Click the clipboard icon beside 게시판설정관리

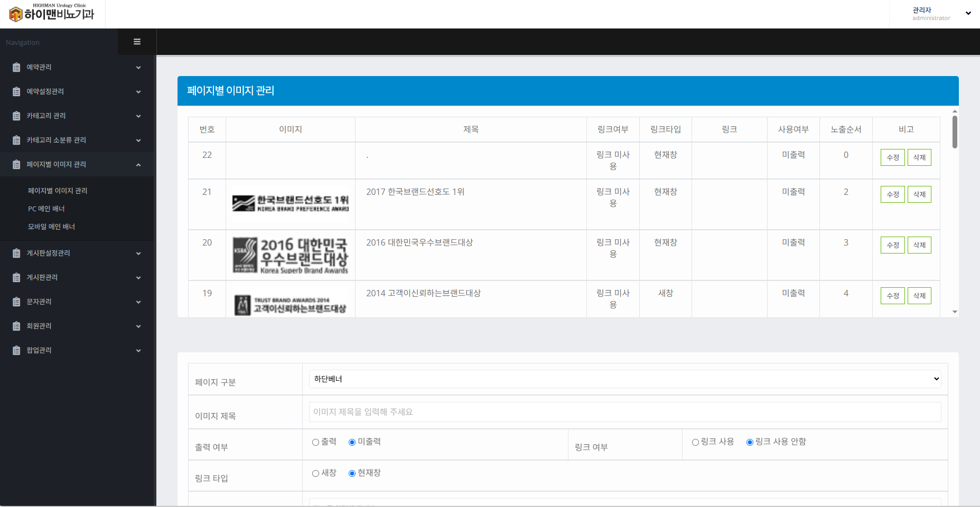click(16, 253)
